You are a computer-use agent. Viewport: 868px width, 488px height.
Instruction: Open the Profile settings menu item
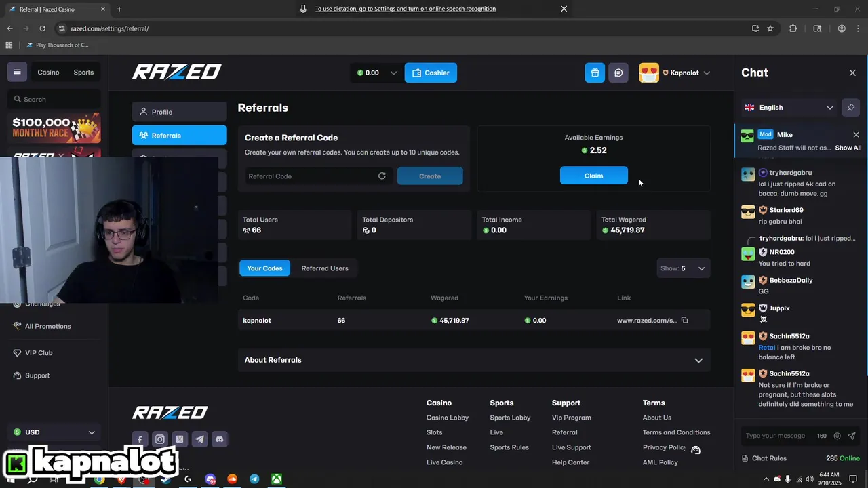point(179,112)
